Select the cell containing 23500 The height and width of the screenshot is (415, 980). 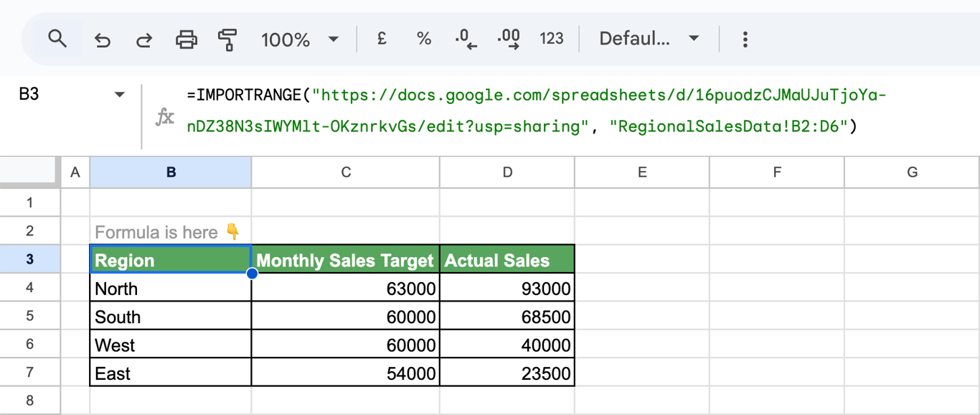[507, 373]
